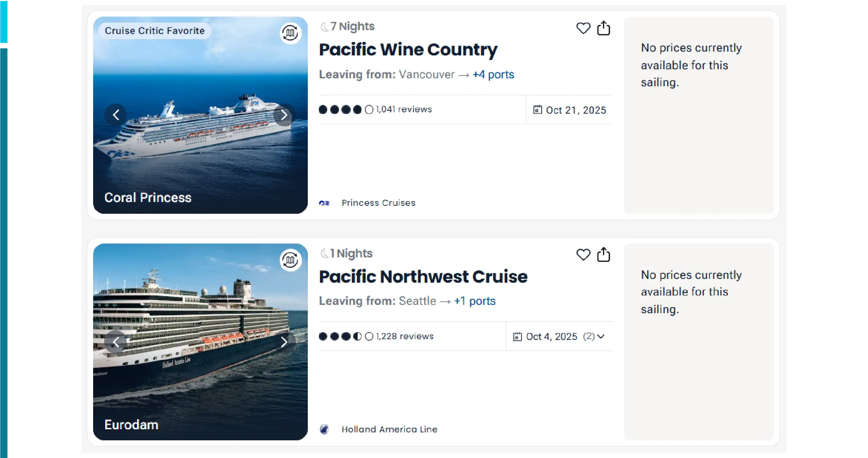Open the +4 ports link for Vancouver departure
The height and width of the screenshot is (458, 868).
[x=493, y=74]
